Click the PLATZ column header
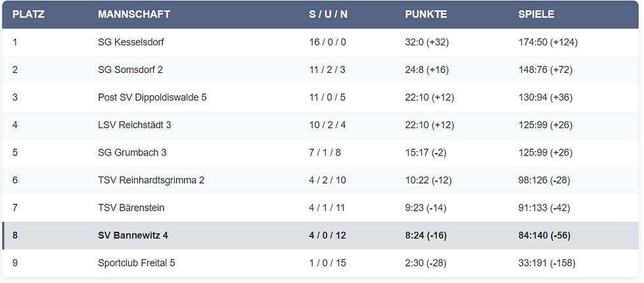The image size is (644, 283). (x=28, y=14)
